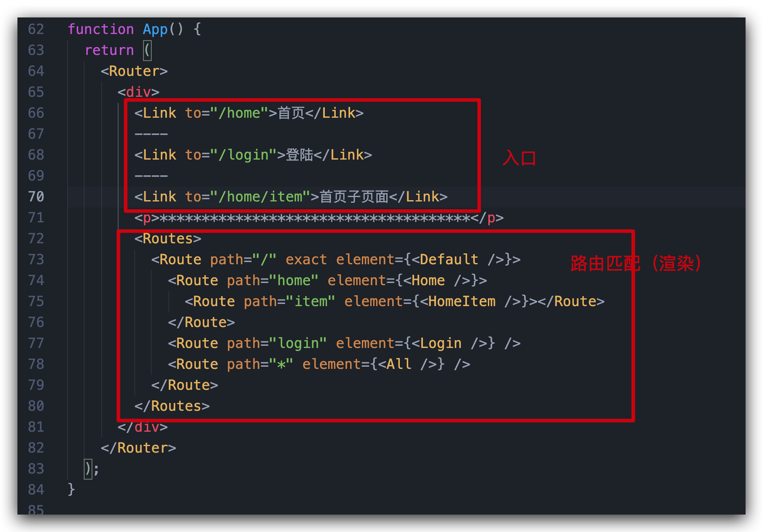Click the <All /> element

coord(407,364)
